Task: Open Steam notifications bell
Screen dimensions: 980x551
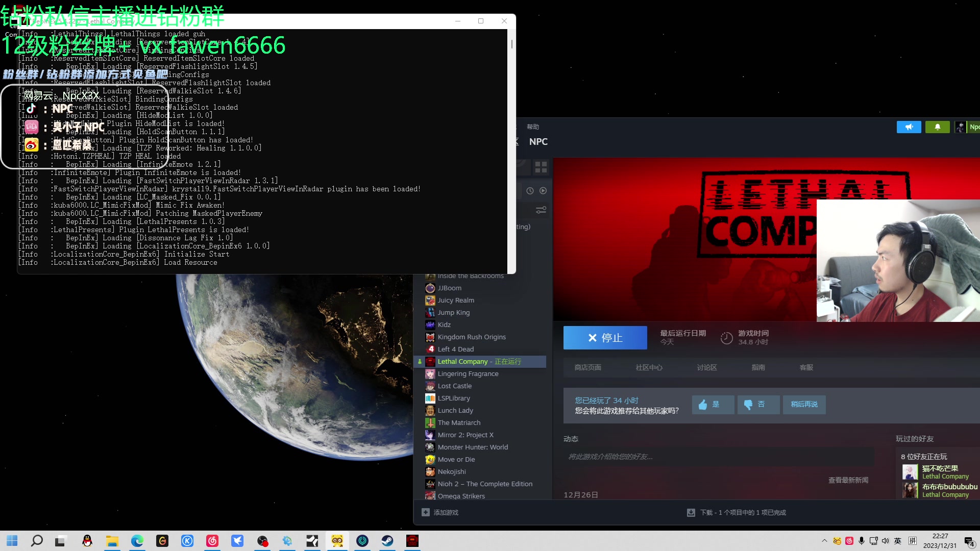Action: point(937,127)
